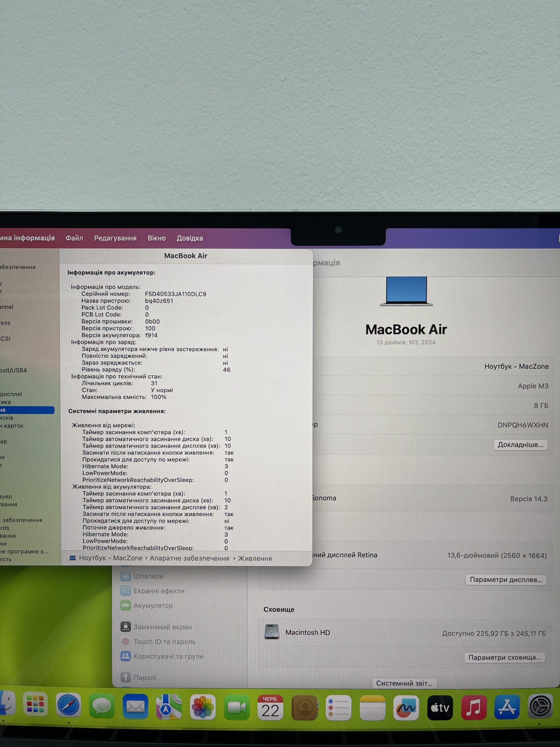Click the serial number F5D40533JA110DLC9

176,294
